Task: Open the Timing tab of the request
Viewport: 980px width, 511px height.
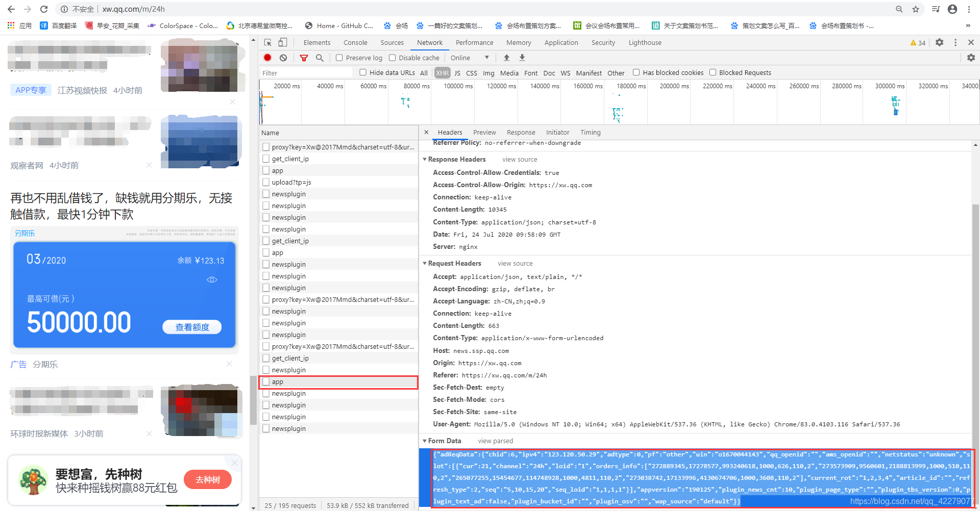Action: [591, 133]
